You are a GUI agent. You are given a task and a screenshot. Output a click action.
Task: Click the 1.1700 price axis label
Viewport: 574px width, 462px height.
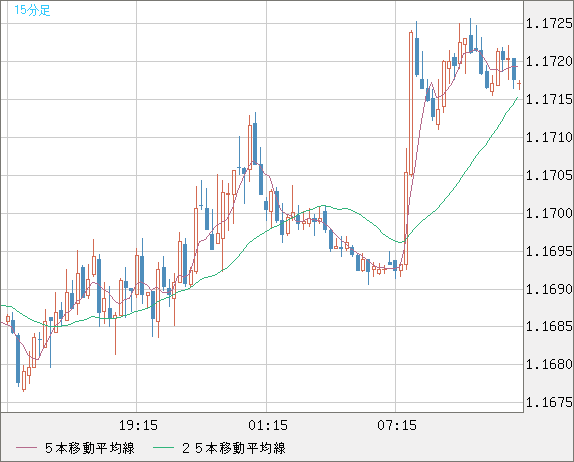[x=549, y=213]
